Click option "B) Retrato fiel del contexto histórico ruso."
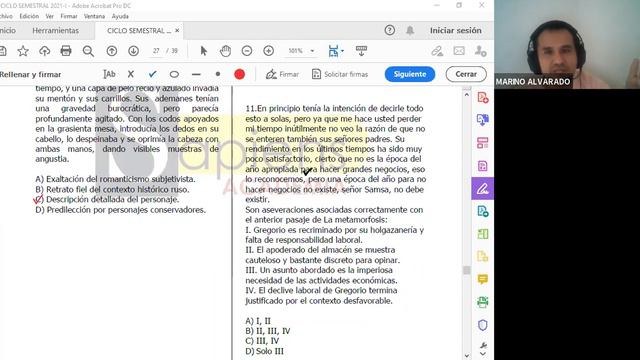The height and width of the screenshot is (360, 640). pos(112,189)
